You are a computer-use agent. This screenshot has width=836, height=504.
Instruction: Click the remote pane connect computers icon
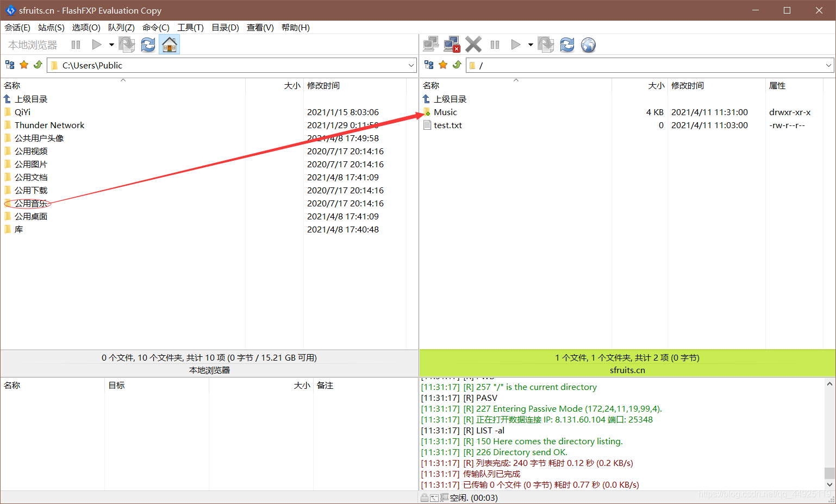[x=431, y=45]
